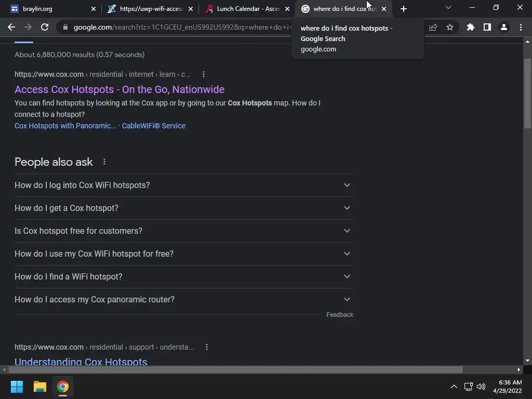Image resolution: width=532 pixels, height=399 pixels.
Task: Click the Chrome taskbar icon
Action: coord(62,387)
